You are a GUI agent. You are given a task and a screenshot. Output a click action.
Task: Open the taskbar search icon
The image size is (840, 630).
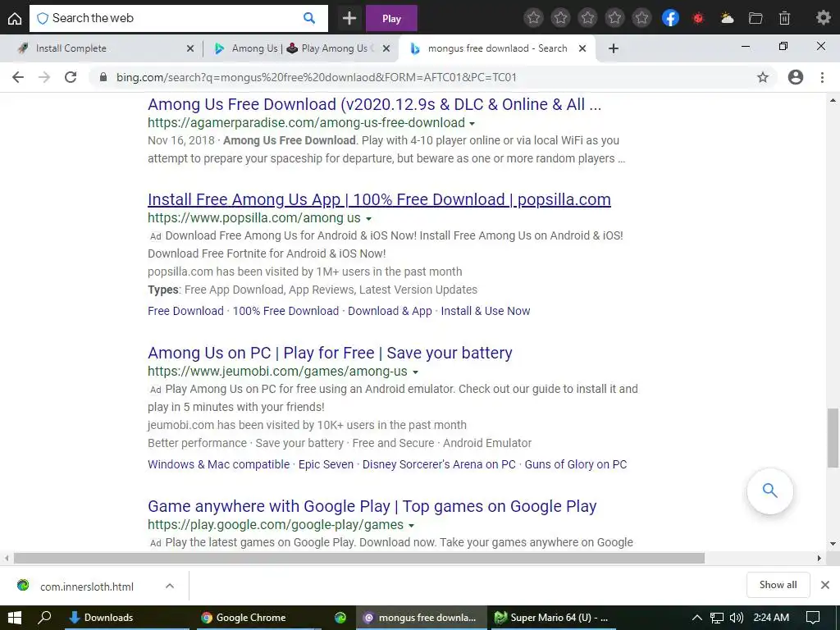[44, 617]
